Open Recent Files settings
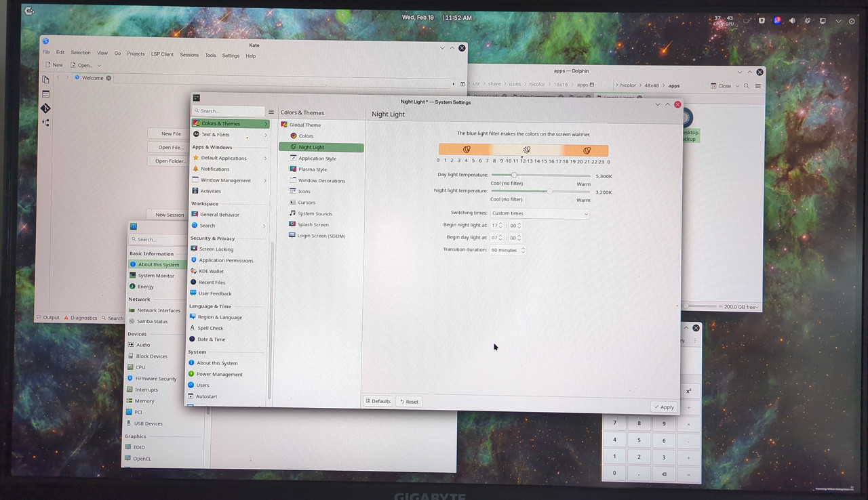Screen dimensions: 868x500 coord(229,282)
